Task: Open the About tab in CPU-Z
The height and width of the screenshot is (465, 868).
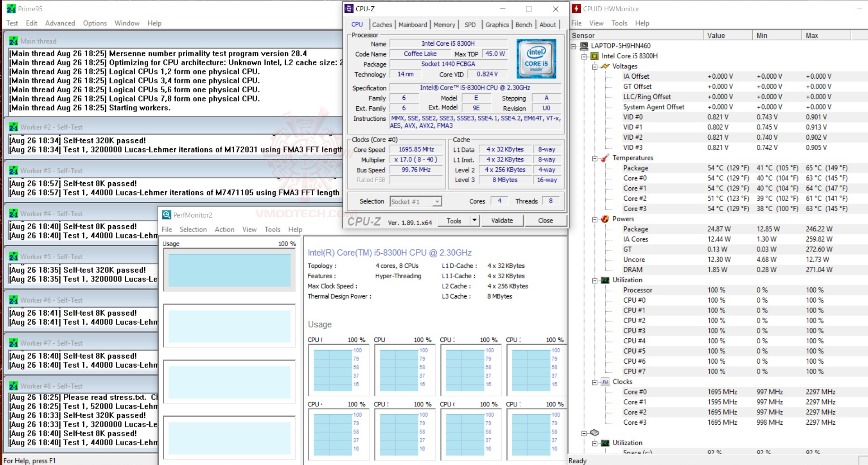Action: point(548,25)
